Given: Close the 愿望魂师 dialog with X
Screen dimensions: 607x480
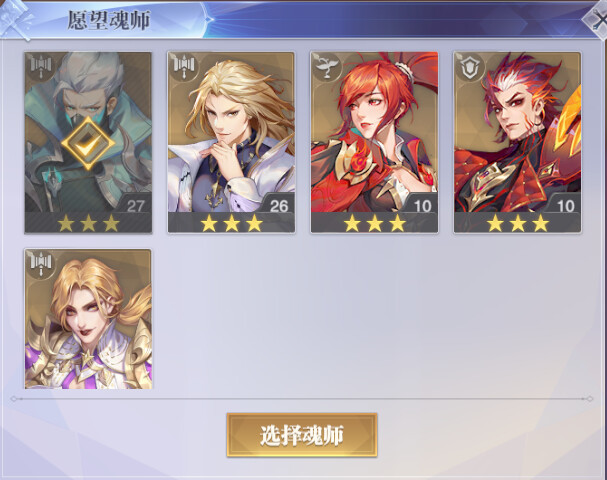Looking at the screenshot, I should click(x=597, y=20).
